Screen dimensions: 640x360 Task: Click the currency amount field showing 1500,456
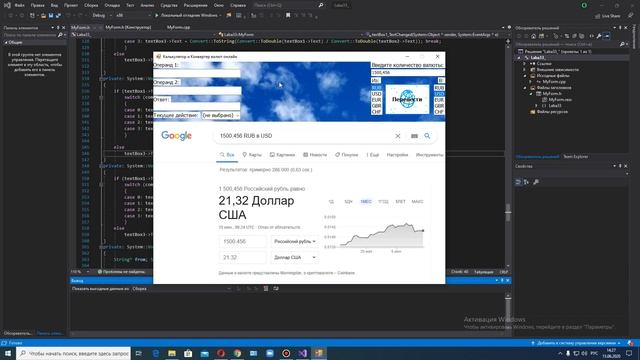click(x=407, y=72)
